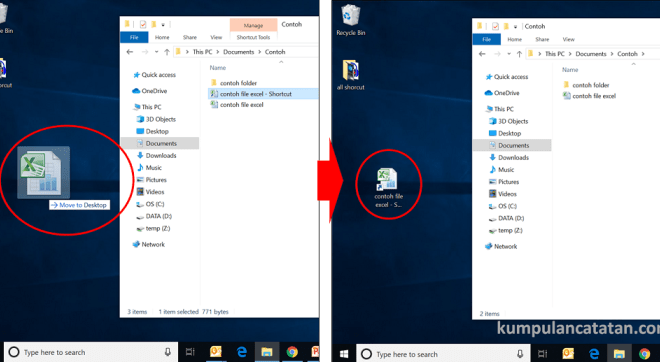Open the View tab in right Explorer window

coord(569,40)
